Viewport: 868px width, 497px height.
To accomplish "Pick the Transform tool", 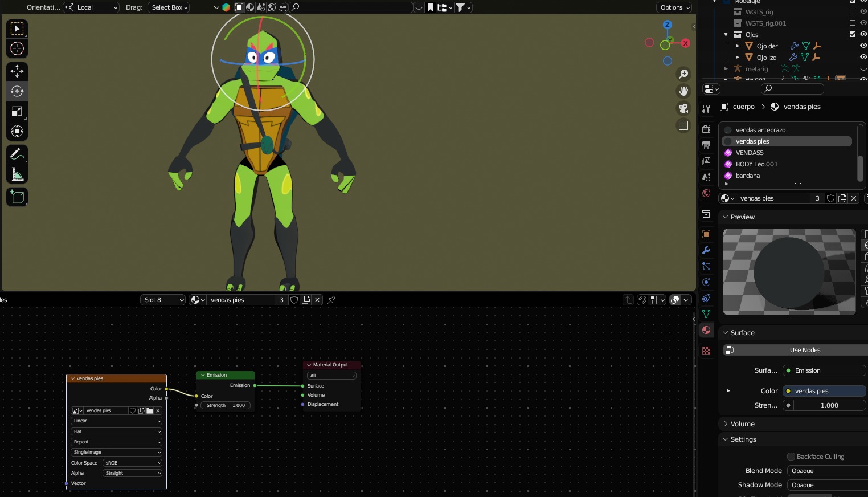I will tap(17, 132).
